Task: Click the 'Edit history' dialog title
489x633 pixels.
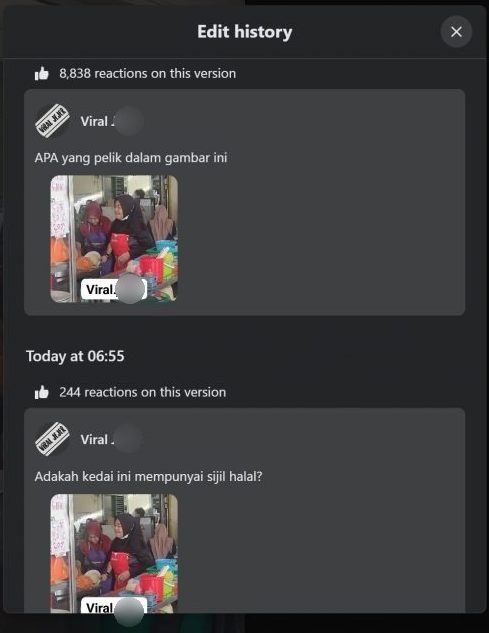Action: click(x=245, y=31)
